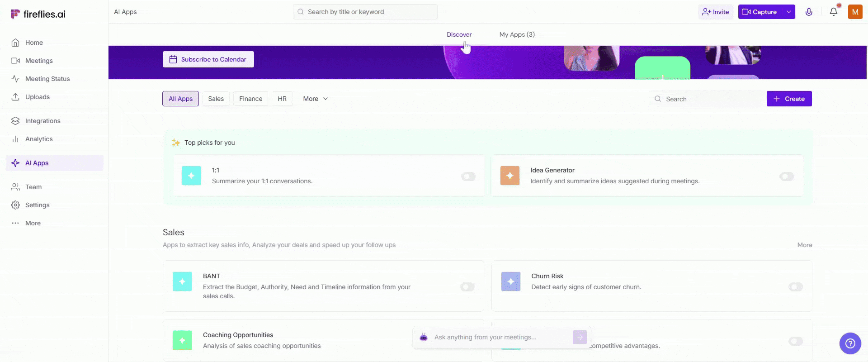Click the Sales section heading
The image size is (868, 362).
coord(173,232)
